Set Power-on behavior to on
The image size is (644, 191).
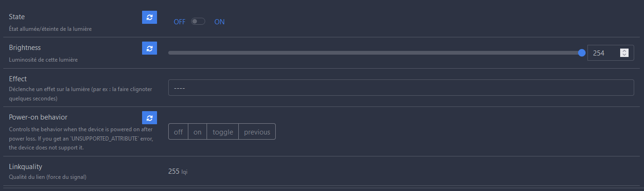point(198,132)
